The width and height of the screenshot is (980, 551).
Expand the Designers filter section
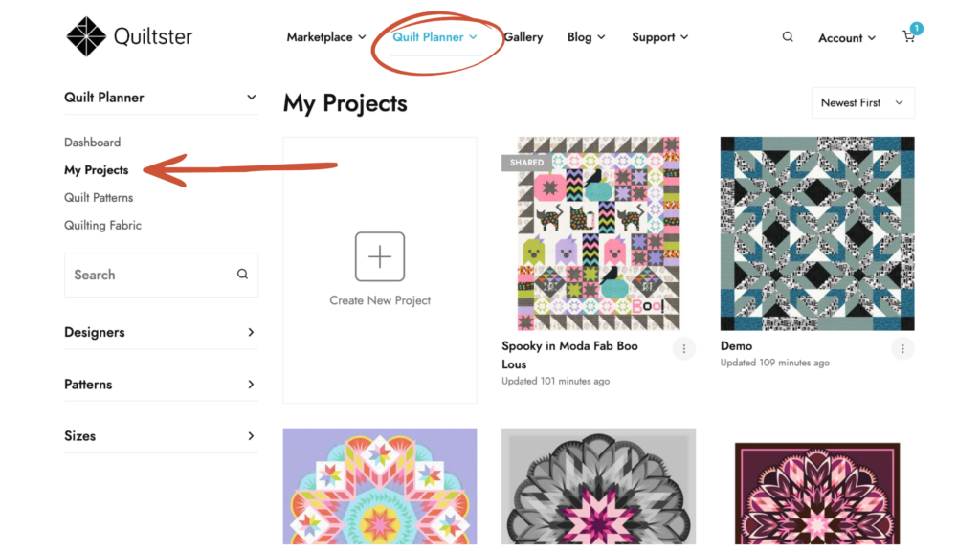coord(251,333)
